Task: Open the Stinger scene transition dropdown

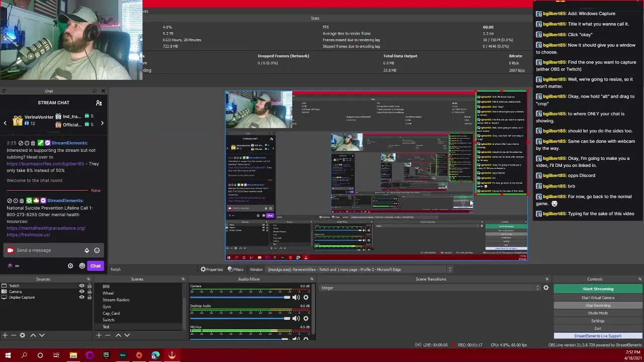Action: tap(431, 288)
